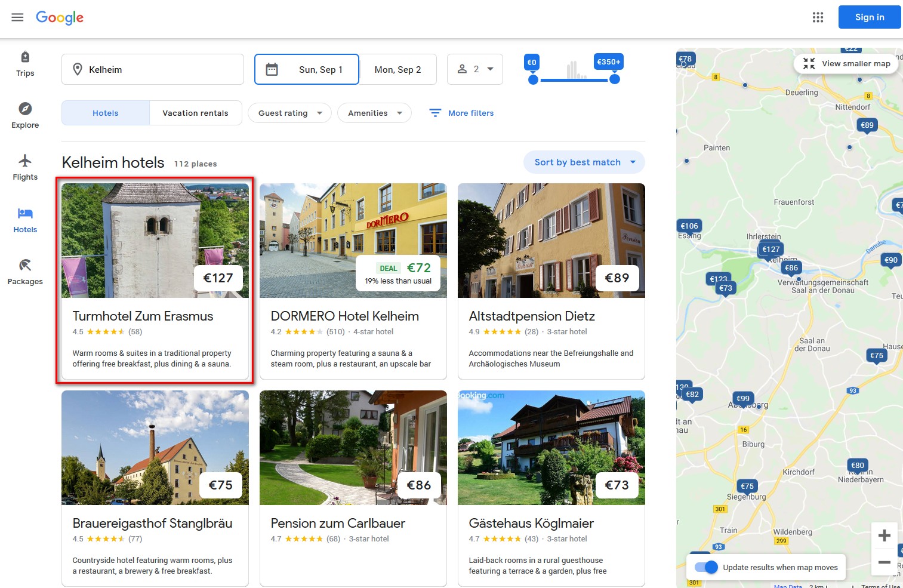Open Packages from the sidebar
903x588 pixels.
(x=24, y=272)
